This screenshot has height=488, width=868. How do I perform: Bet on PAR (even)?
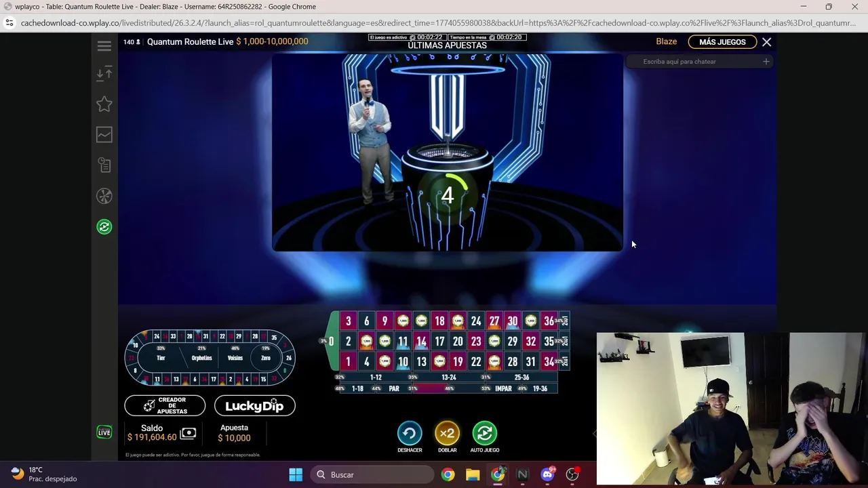pyautogui.click(x=394, y=389)
